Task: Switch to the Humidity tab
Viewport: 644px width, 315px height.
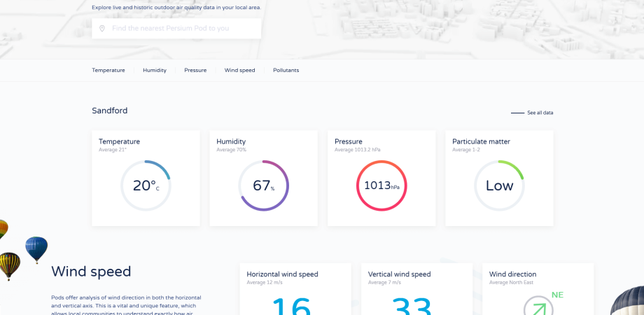Action: click(155, 71)
